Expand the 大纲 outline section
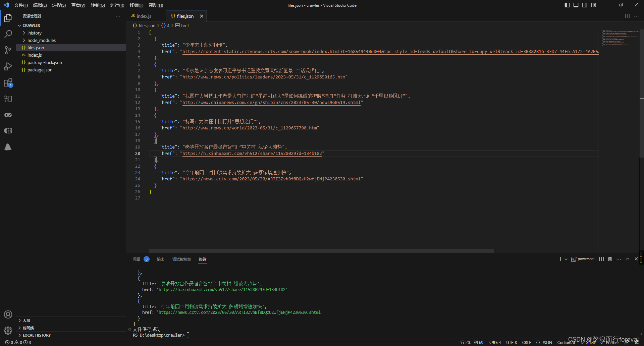 (x=71, y=321)
